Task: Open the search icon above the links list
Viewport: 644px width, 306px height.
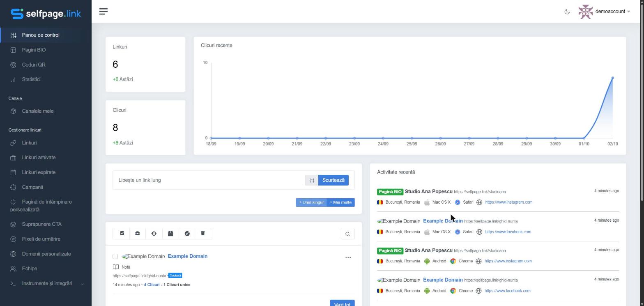Action: coord(347,234)
